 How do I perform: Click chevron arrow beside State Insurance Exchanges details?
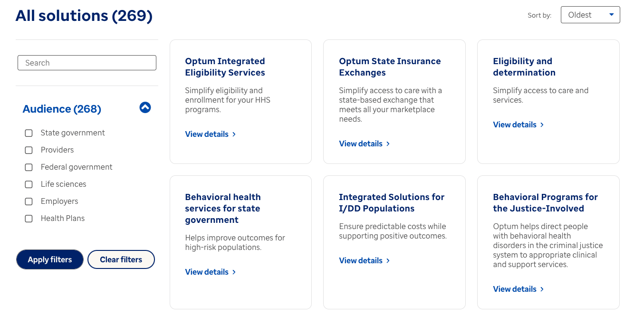point(388,144)
